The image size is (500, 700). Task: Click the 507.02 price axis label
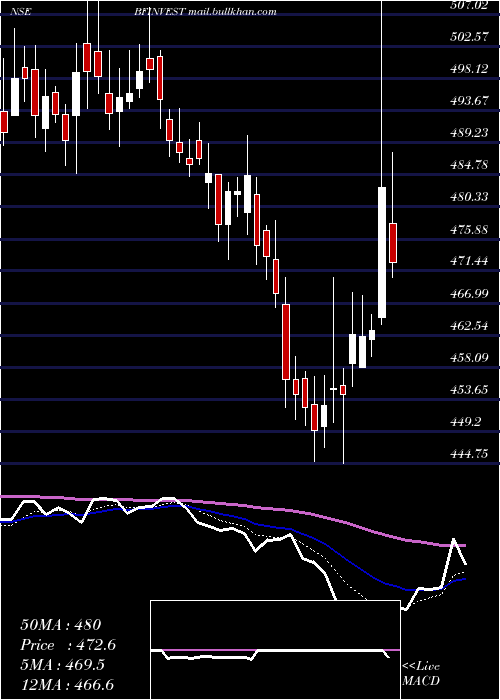pyautogui.click(x=468, y=5)
